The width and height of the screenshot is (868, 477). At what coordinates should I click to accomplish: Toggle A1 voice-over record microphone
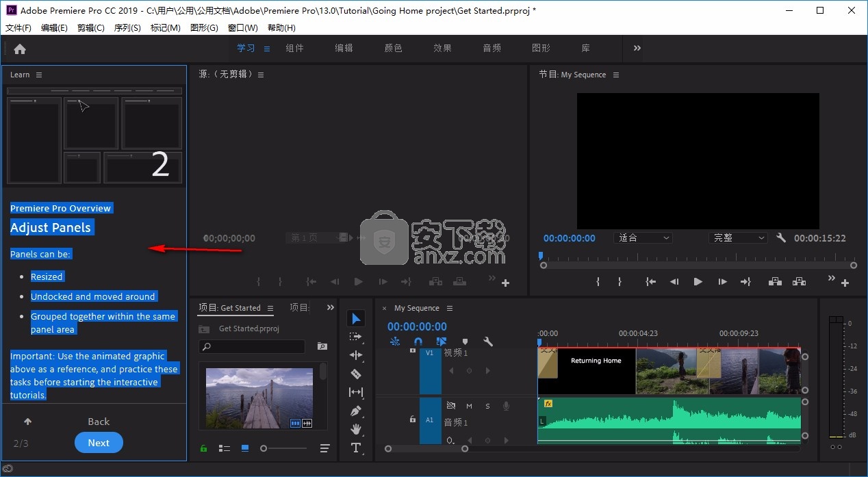[506, 406]
